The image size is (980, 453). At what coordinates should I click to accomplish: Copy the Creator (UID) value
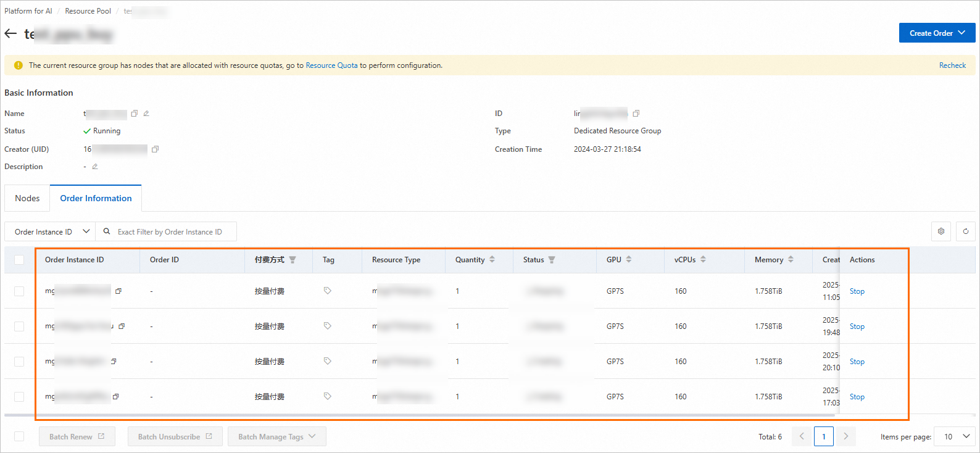[x=155, y=149]
